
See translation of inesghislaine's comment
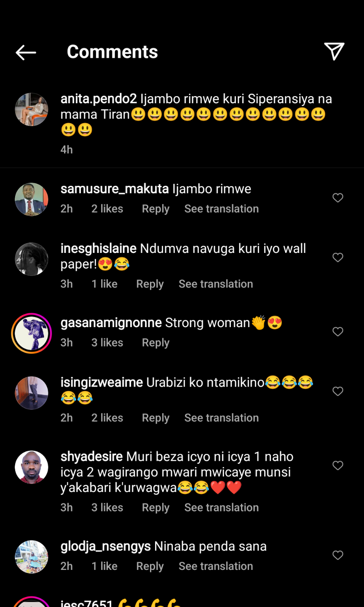216,284
